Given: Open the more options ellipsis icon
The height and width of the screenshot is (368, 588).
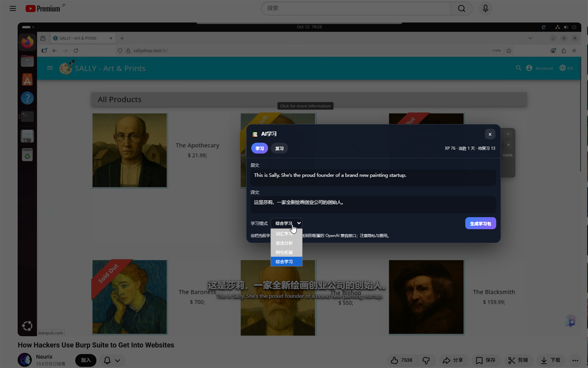Looking at the screenshot, I should click(x=575, y=360).
